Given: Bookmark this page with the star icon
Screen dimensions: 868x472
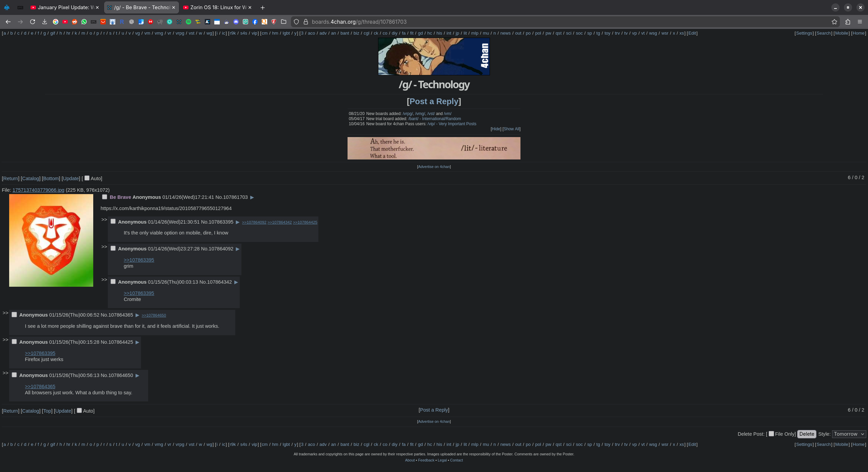Looking at the screenshot, I should [834, 22].
